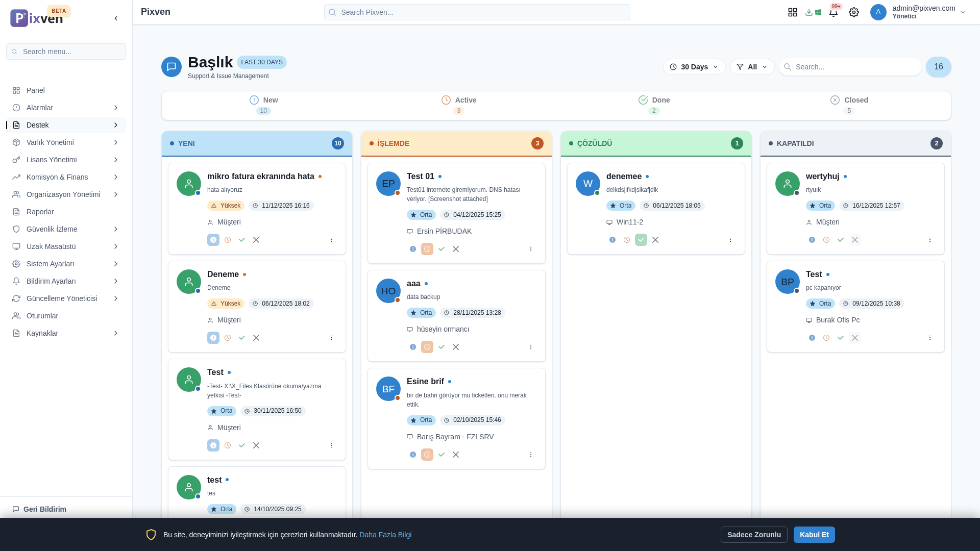Open more options on Test 01 card
This screenshot has width=980, height=551.
(x=530, y=249)
